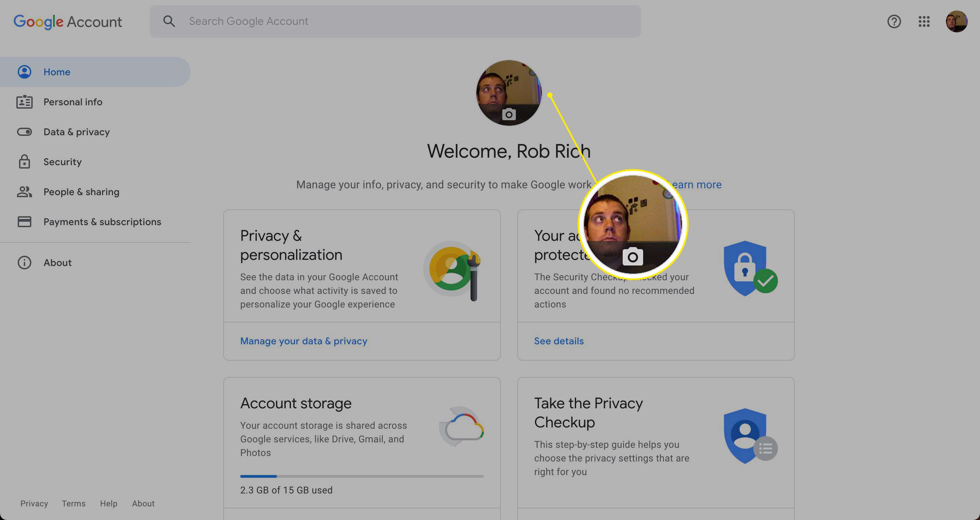Click the security shield with checkmark icon
Image resolution: width=980 pixels, height=520 pixels.
point(750,268)
